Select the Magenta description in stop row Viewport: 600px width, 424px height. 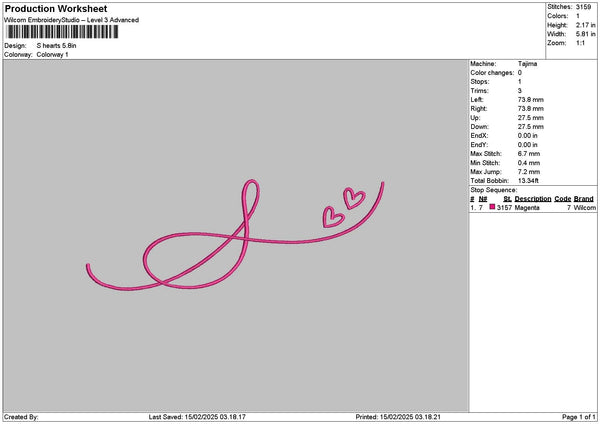[527, 207]
